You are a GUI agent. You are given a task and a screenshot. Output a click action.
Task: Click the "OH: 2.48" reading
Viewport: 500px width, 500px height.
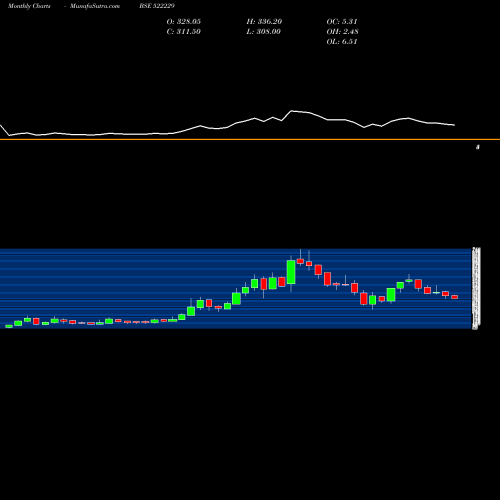(x=343, y=32)
